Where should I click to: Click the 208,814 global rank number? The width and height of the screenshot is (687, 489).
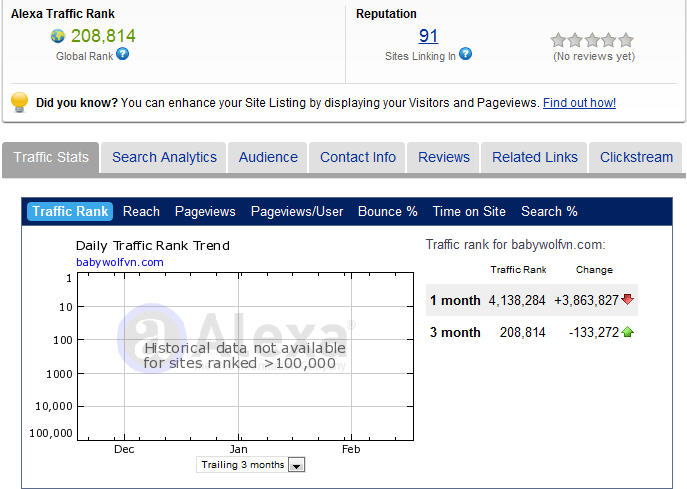103,36
